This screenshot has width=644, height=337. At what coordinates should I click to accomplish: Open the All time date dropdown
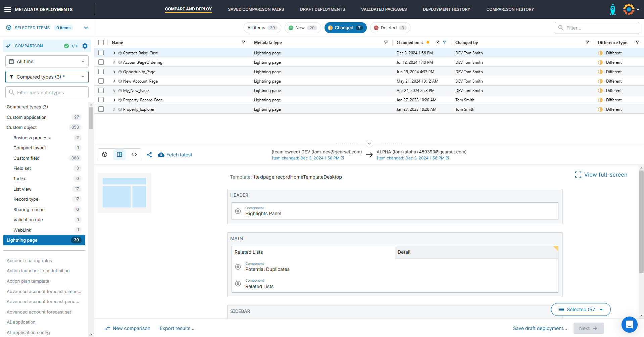[47, 61]
